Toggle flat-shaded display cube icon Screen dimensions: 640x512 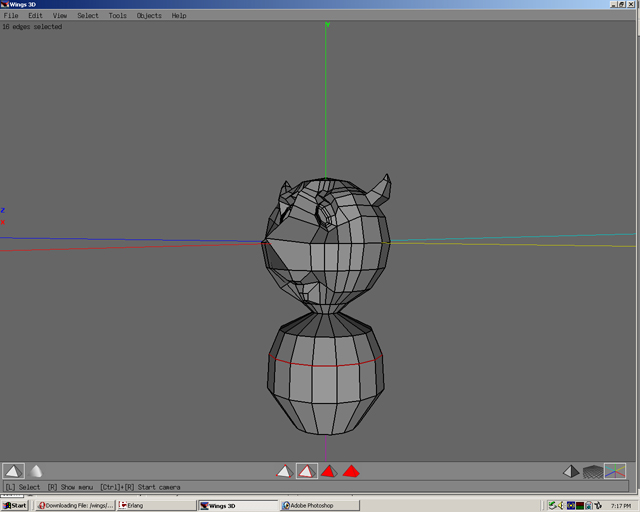13,471
